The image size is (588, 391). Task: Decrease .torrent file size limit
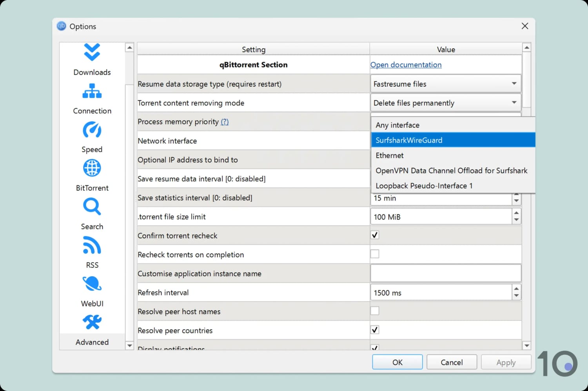[x=516, y=220]
